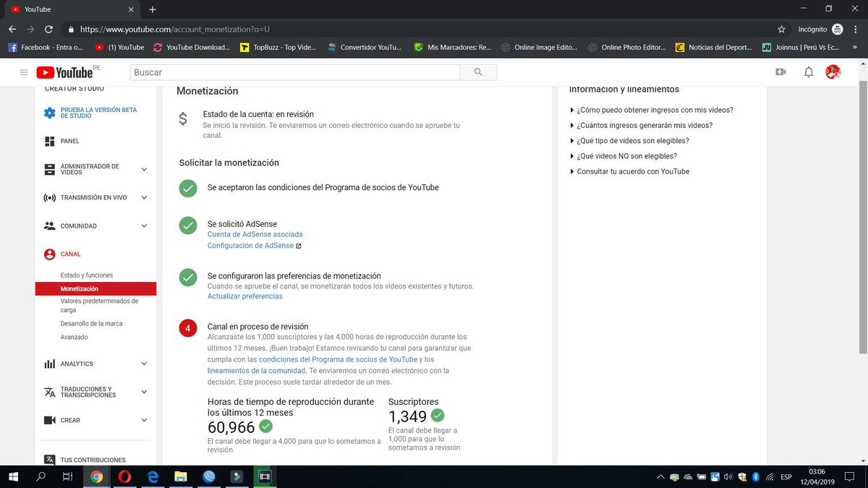This screenshot has width=868, height=488.
Task: Select the YouTube browser tab
Action: (72, 9)
